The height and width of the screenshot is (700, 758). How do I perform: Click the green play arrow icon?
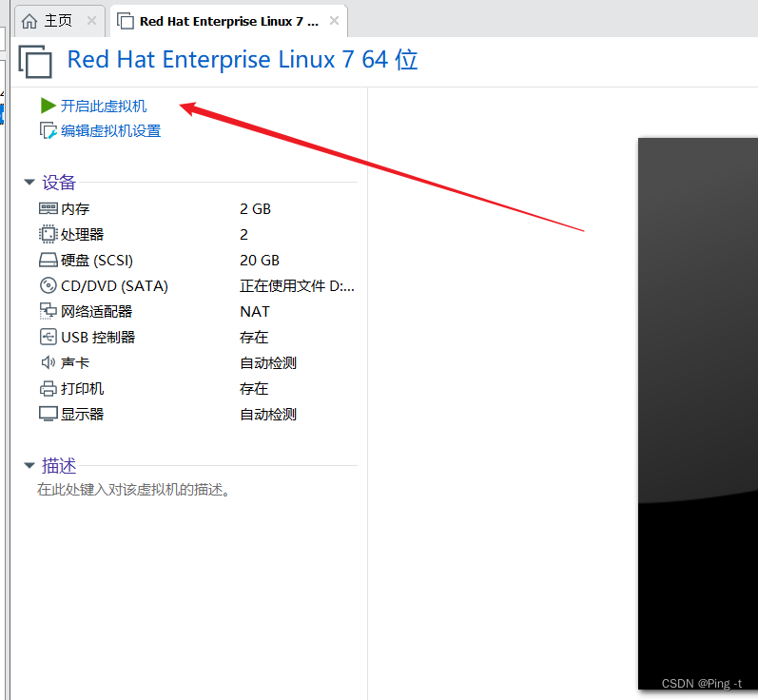[x=49, y=106]
